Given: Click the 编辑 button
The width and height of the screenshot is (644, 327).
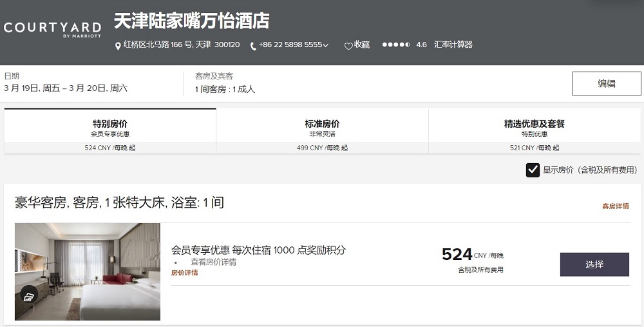Looking at the screenshot, I should point(606,83).
